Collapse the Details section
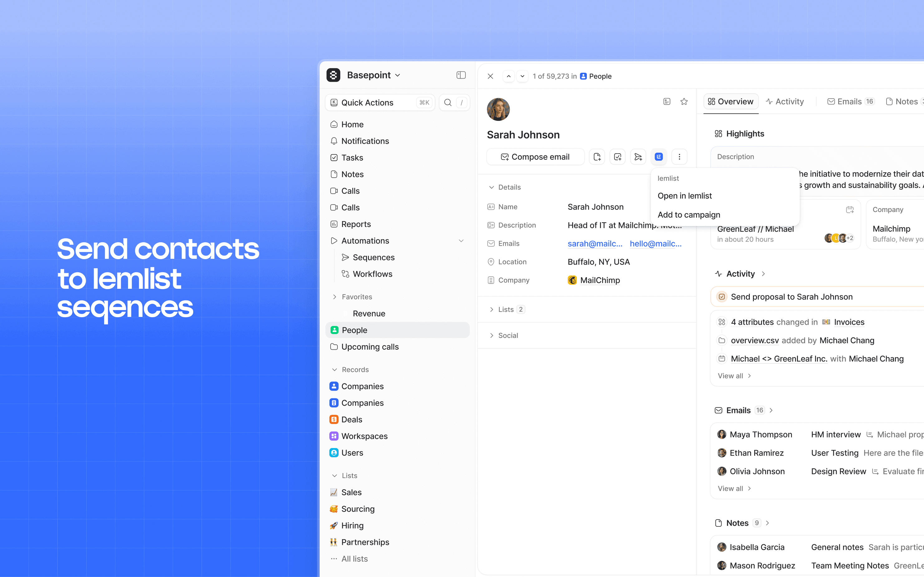This screenshot has height=577, width=924. point(504,187)
